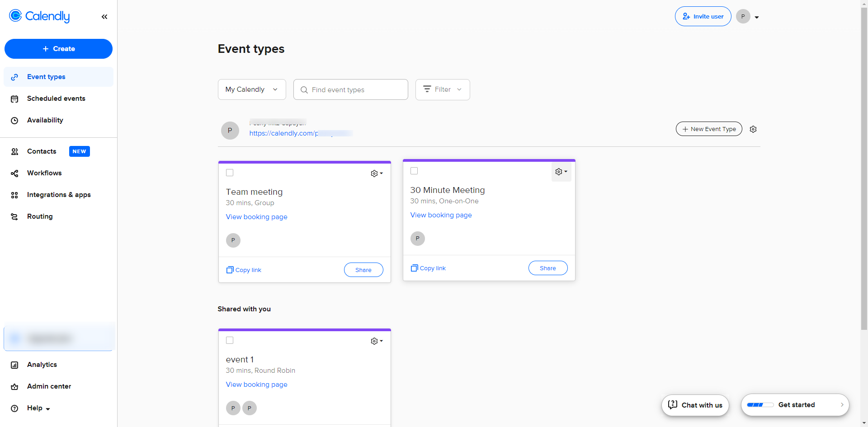Open View booking page for Team meeting
Image resolution: width=868 pixels, height=427 pixels.
256,217
